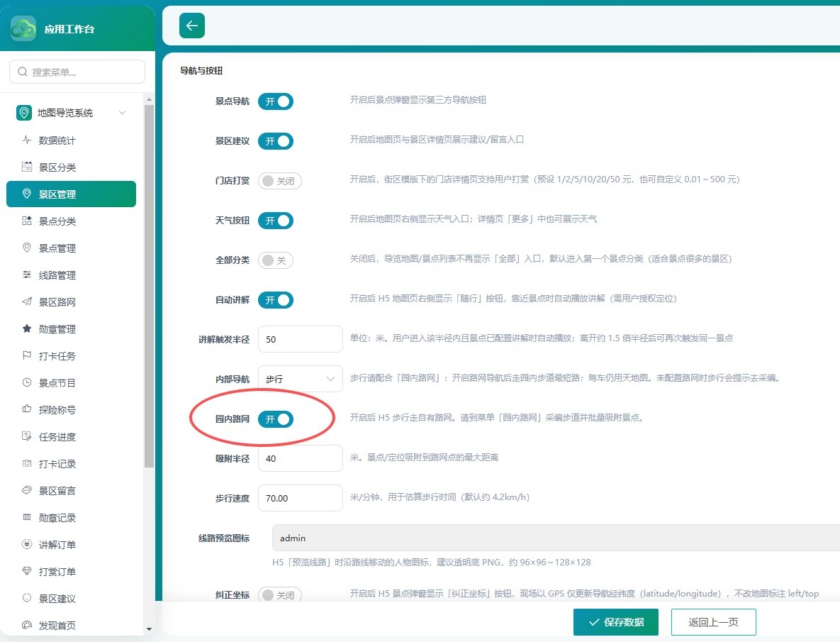Click the 打卡任务 flag icon
Image resolution: width=840 pixels, height=642 pixels.
[x=27, y=355]
